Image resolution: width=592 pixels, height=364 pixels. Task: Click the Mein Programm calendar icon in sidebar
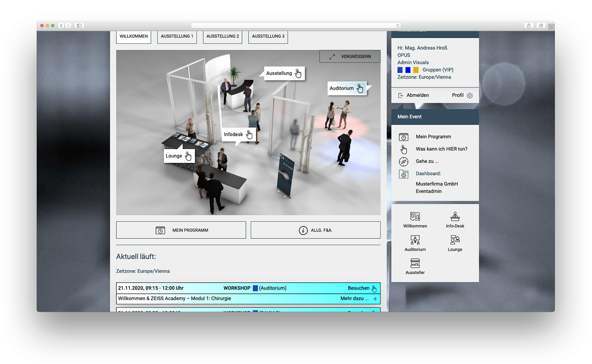pos(403,137)
